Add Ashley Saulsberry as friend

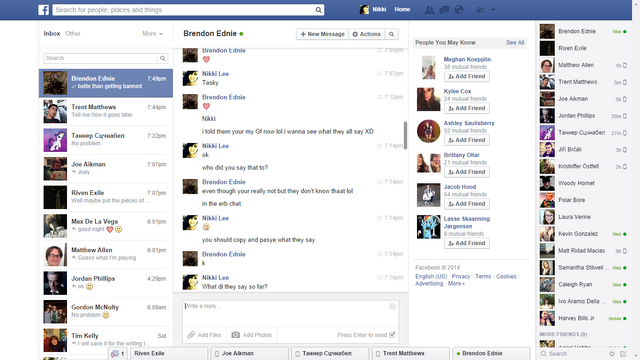coord(467,140)
